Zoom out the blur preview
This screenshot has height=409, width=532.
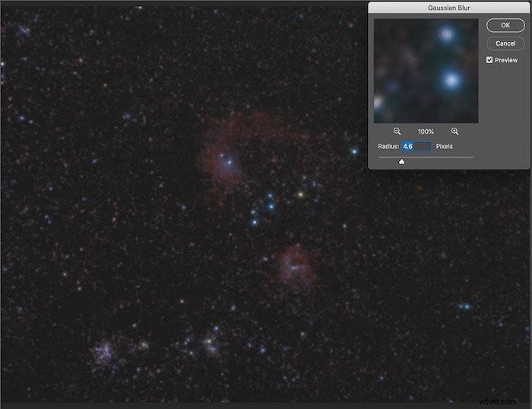pyautogui.click(x=397, y=131)
